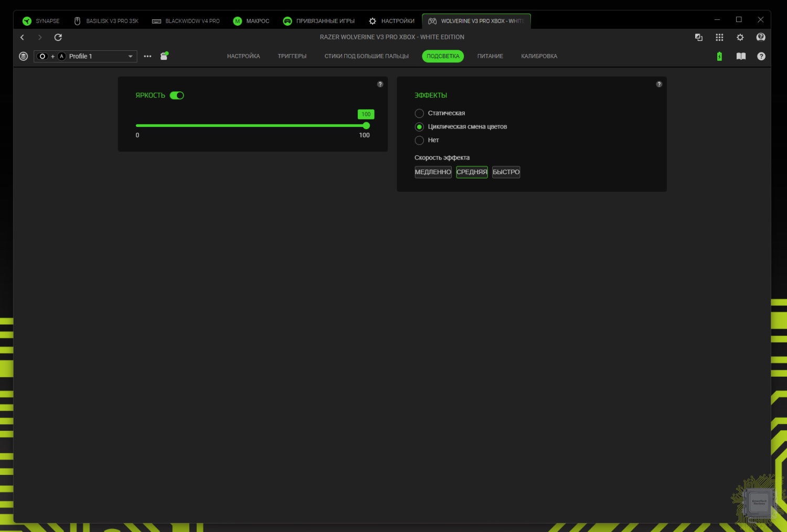Expand the Profile 1 dropdown
This screenshot has width=787, height=532.
(x=130, y=56)
